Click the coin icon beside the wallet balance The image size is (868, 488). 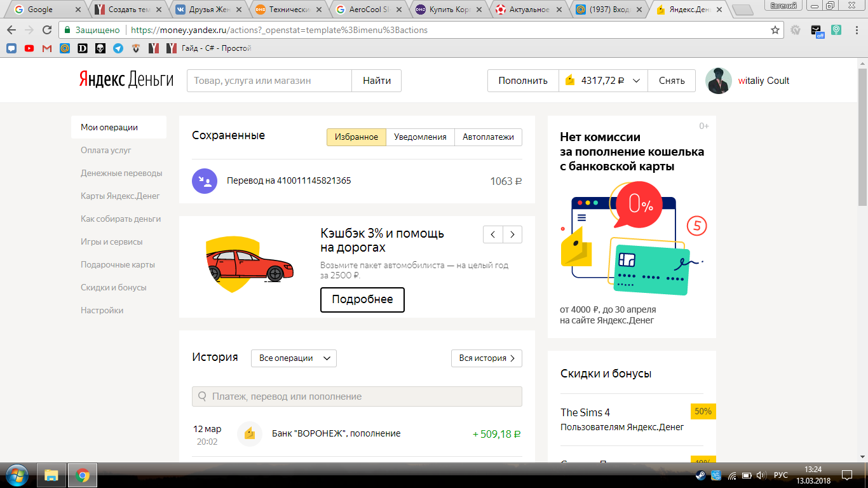[569, 80]
